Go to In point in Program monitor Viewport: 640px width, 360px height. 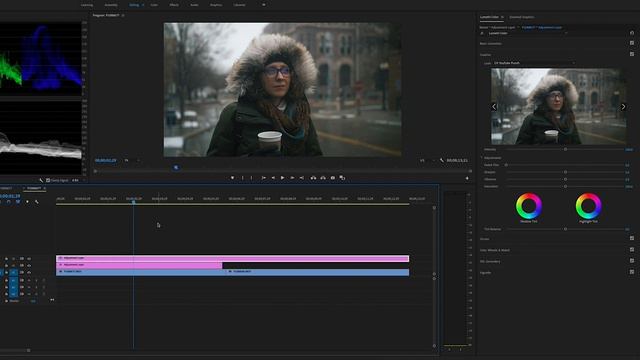coord(263,178)
